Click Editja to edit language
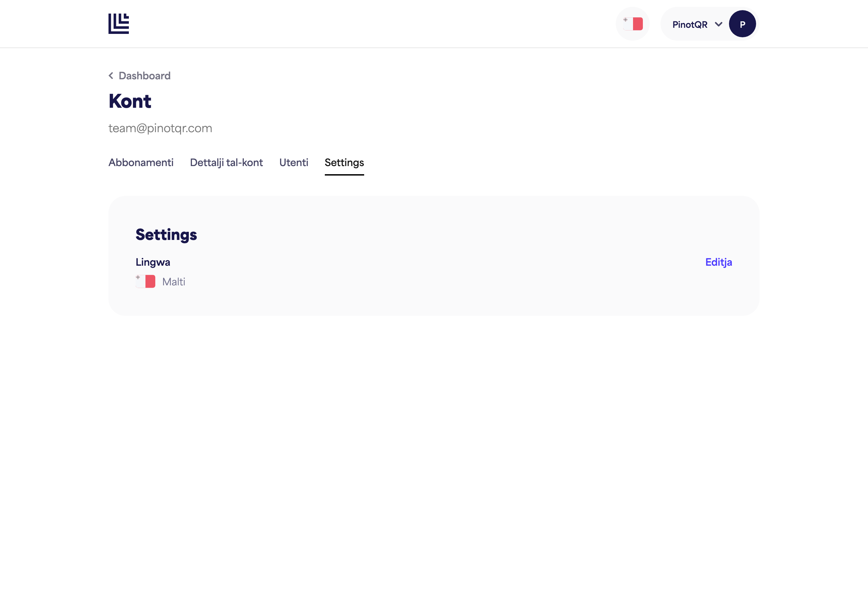868x610 pixels. [x=719, y=262]
